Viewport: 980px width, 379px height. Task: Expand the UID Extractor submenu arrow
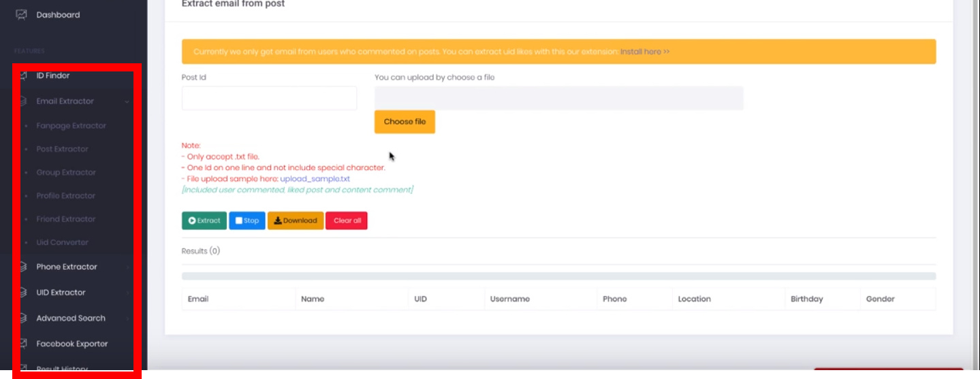click(x=127, y=293)
